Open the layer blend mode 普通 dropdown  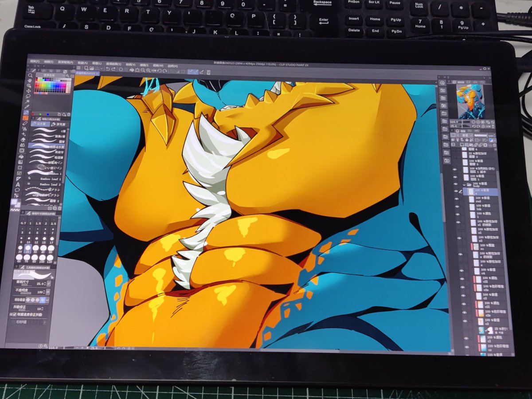pos(466,135)
